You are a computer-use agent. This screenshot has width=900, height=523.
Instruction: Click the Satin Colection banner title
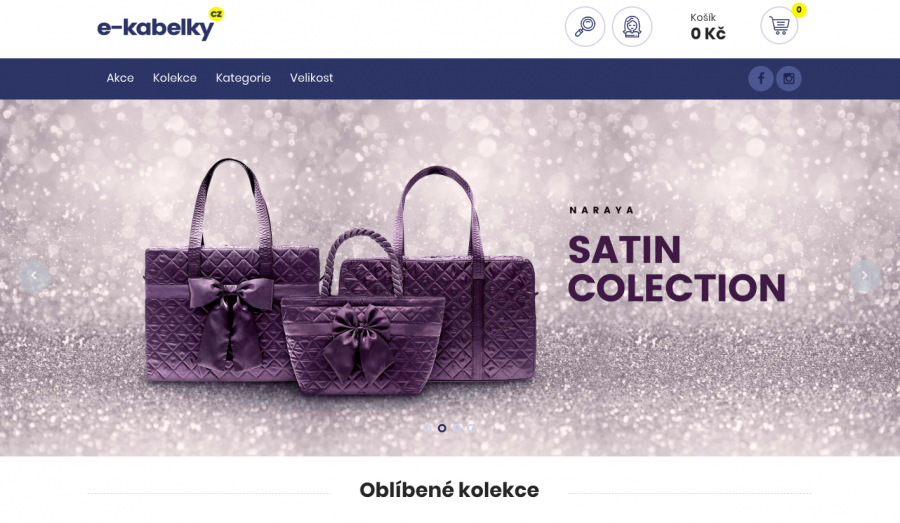tap(677, 269)
